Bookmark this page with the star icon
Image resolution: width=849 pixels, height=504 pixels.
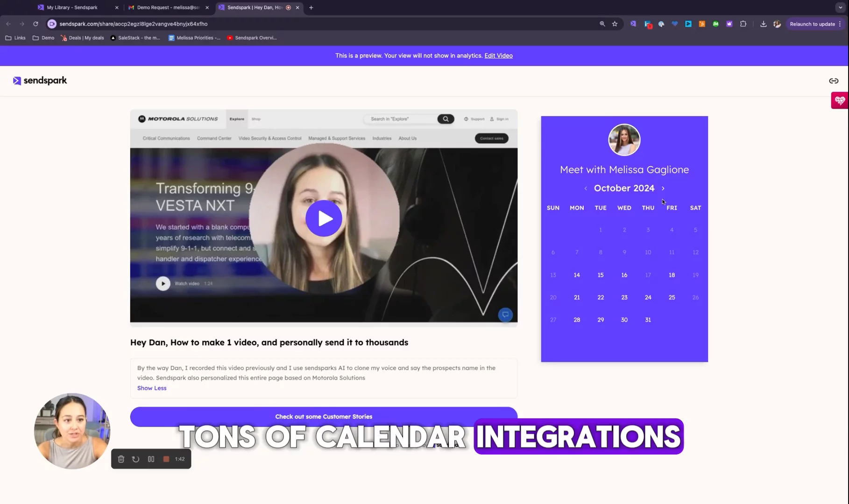point(615,24)
